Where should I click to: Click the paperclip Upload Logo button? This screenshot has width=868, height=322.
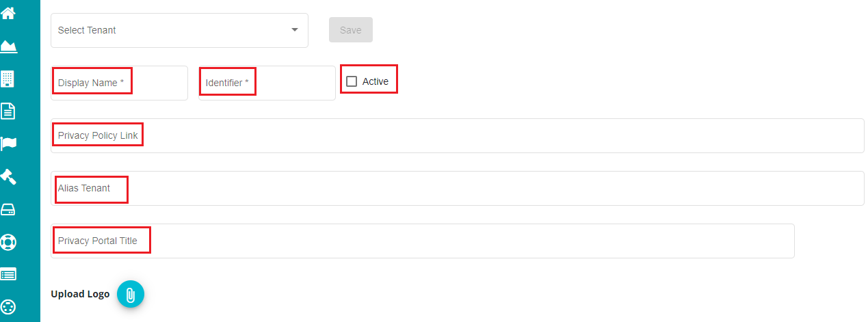click(131, 295)
